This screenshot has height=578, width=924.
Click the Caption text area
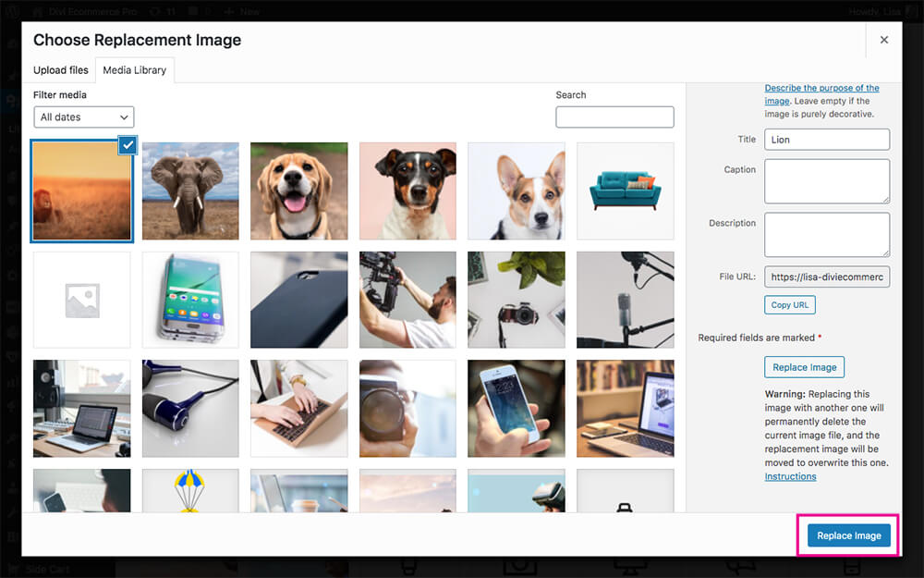pyautogui.click(x=827, y=181)
